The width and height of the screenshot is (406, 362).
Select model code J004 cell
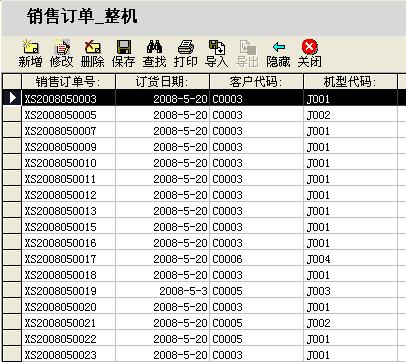click(350, 259)
